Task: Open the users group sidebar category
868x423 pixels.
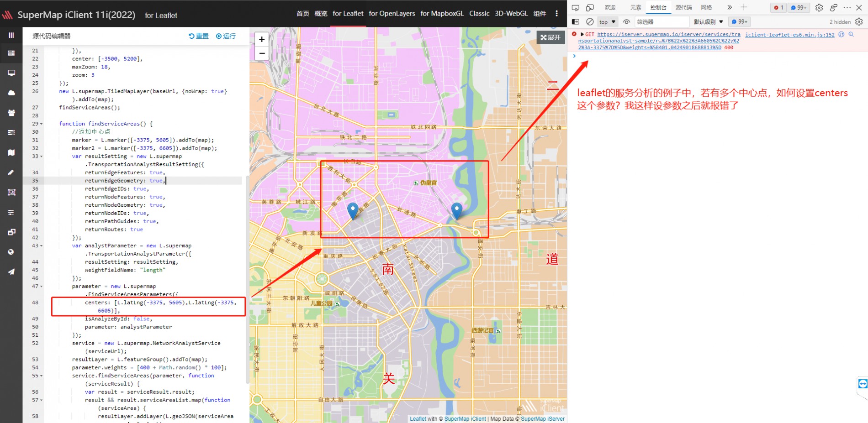Action: click(11, 113)
